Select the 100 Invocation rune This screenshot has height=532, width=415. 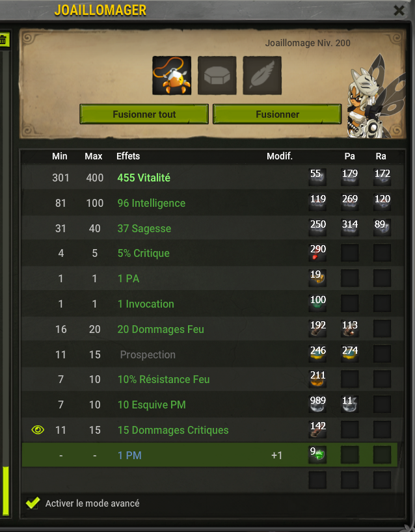click(317, 303)
